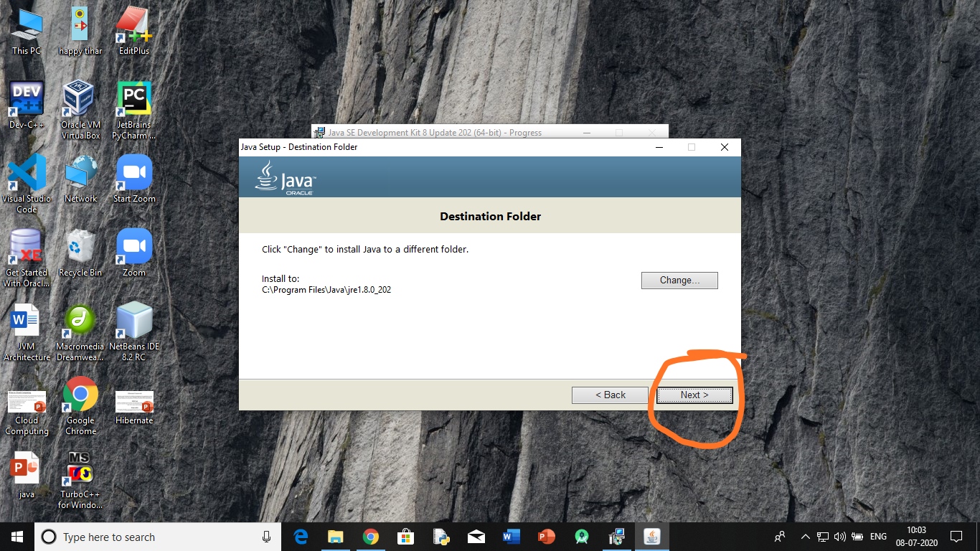The image size is (980, 551).
Task: Select the Dev-C++ desktop shortcut
Action: pyautogui.click(x=27, y=105)
